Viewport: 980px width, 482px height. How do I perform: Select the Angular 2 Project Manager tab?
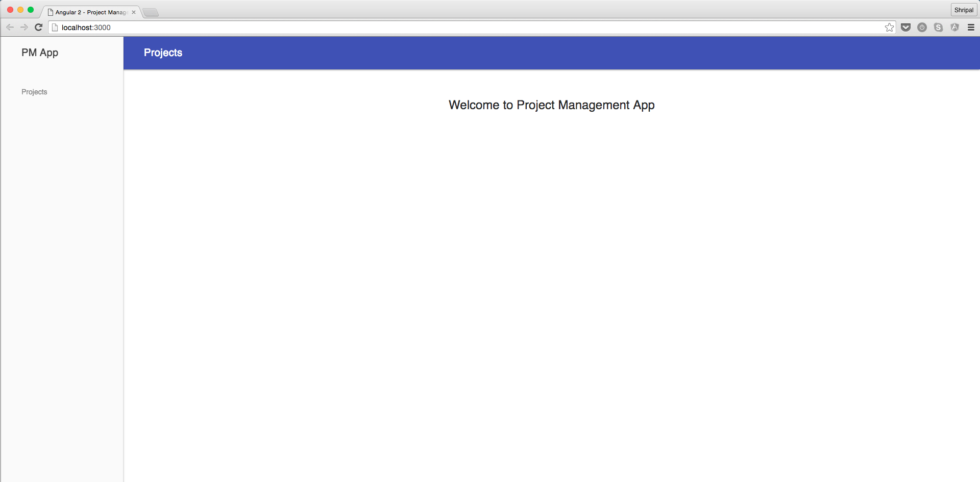pos(91,12)
